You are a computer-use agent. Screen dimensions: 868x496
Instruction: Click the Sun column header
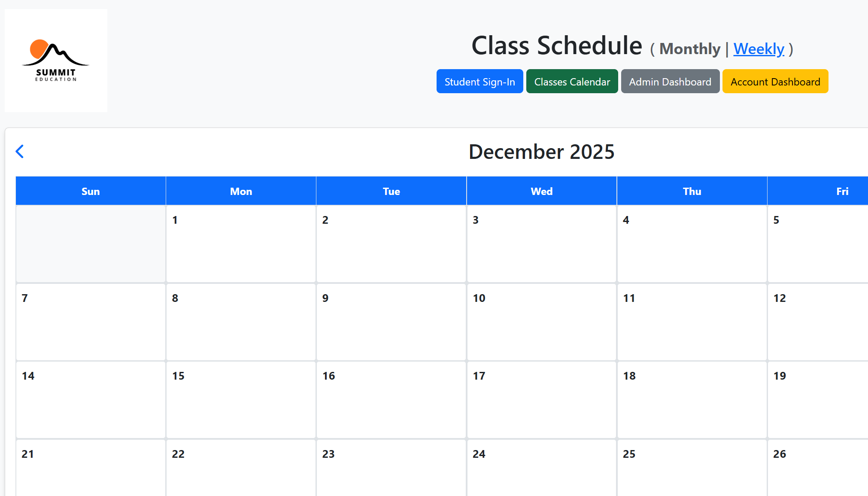click(x=90, y=191)
